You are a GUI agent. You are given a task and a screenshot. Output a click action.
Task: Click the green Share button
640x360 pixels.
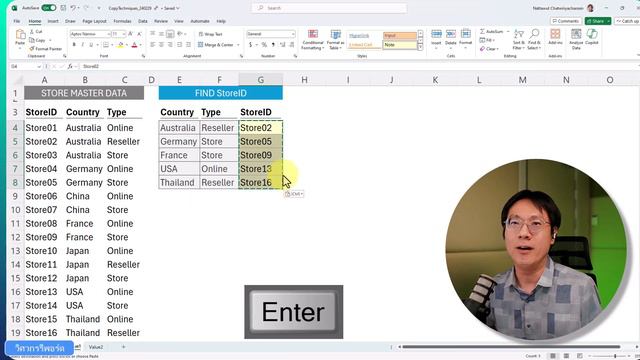(x=598, y=21)
